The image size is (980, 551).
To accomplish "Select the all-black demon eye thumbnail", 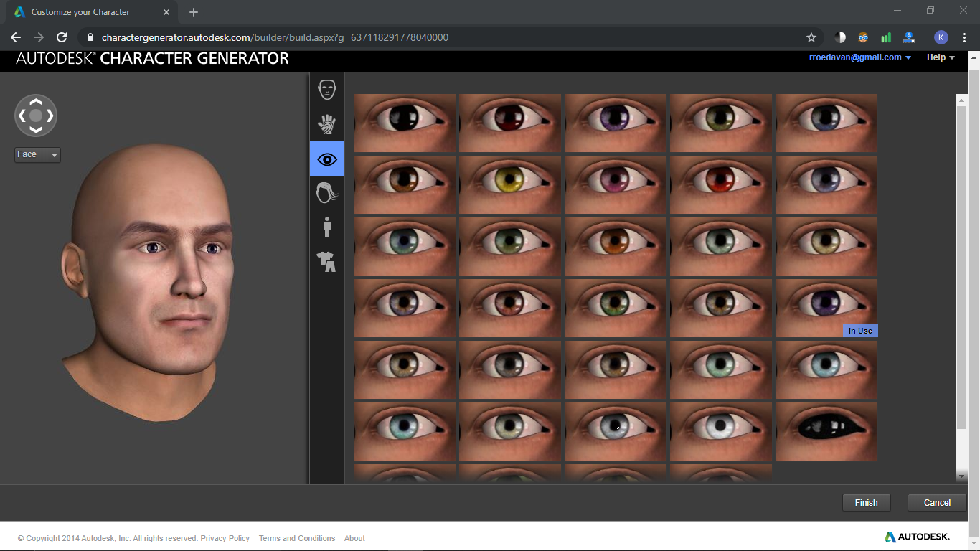I will 826,431.
